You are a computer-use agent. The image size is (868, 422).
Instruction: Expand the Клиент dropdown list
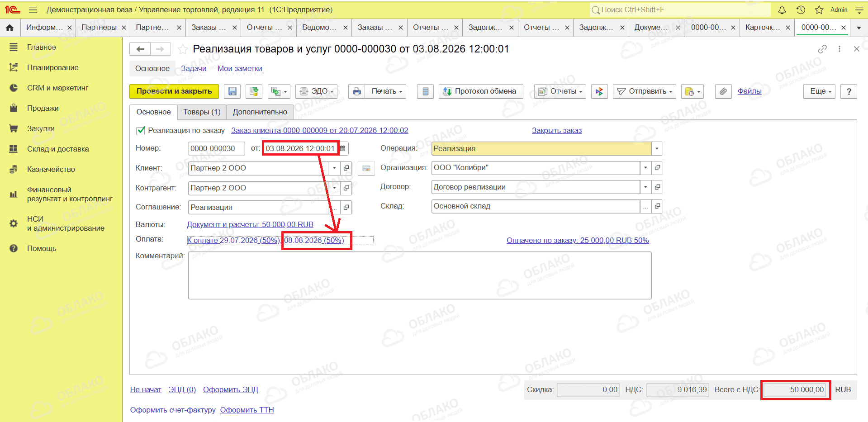(x=334, y=168)
